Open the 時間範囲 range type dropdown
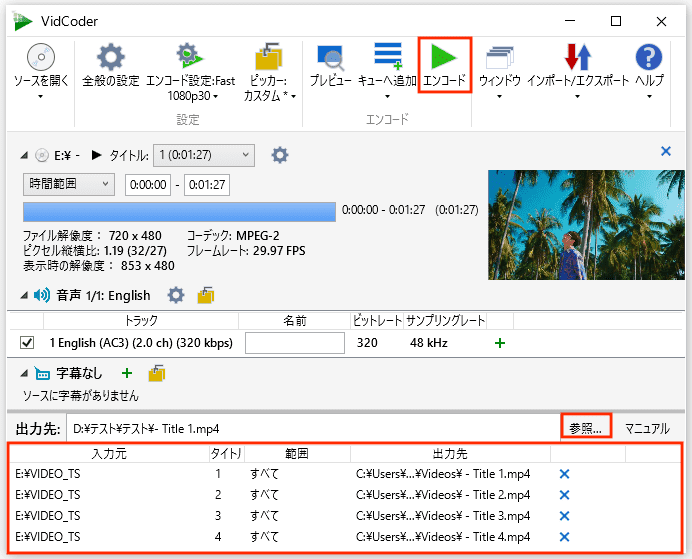The width and height of the screenshot is (692, 559). coord(68,184)
